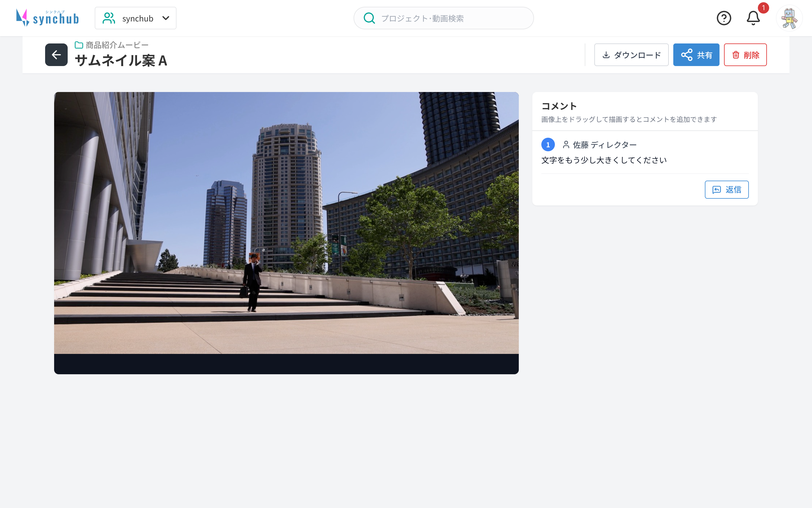Click the thumbnail preview image
The height and width of the screenshot is (508, 812).
[286, 223]
